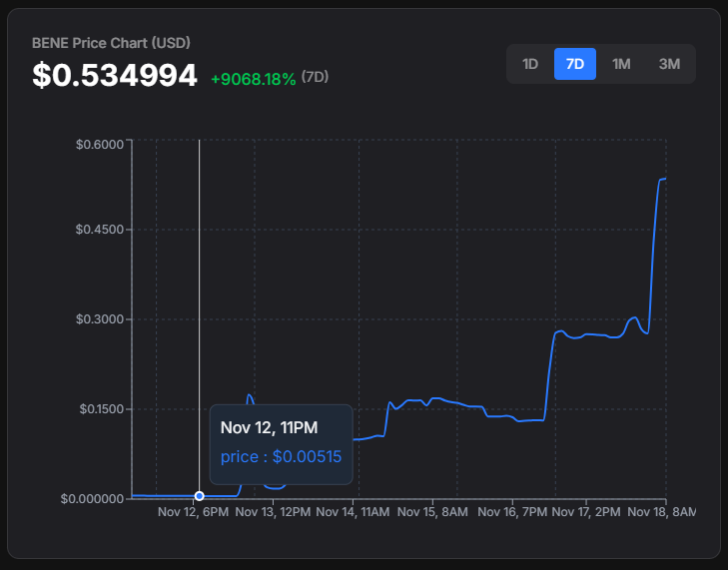The width and height of the screenshot is (728, 570).
Task: Click the Nov 16, 7PM axis label
Action: point(512,512)
